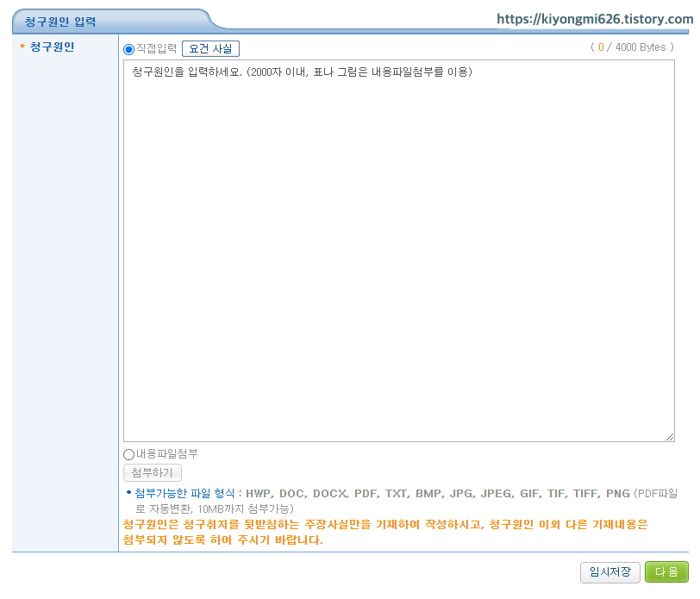Click the 요건 사실 button

tap(210, 48)
